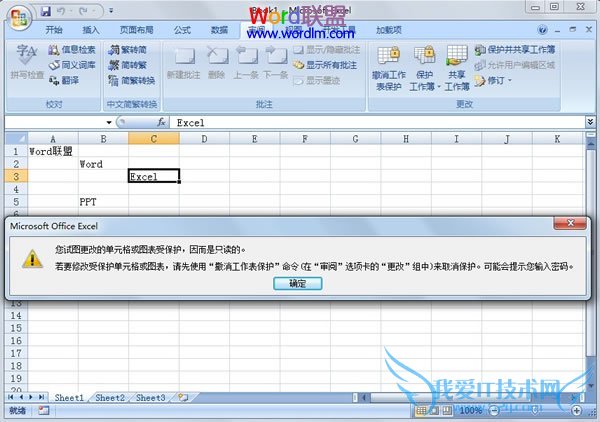Screen dimensions: 600x422
Task: Close the Microsoft Office Excel dialog
Action: click(570, 223)
